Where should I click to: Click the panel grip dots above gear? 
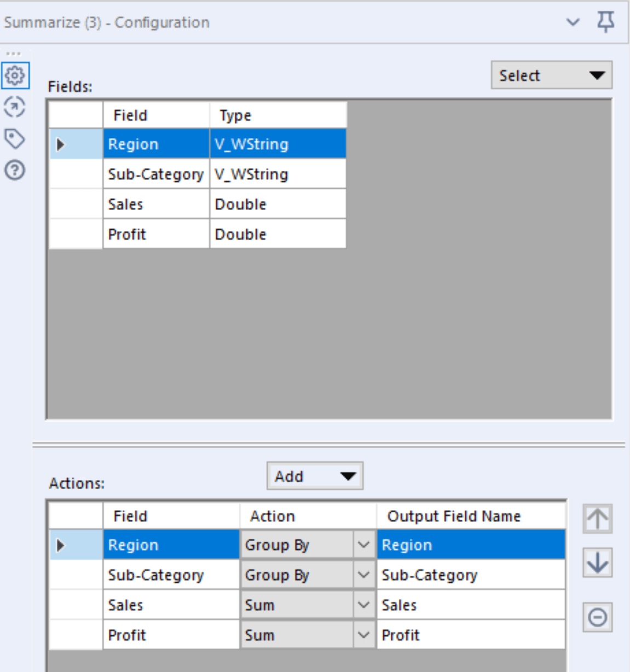coord(13,54)
